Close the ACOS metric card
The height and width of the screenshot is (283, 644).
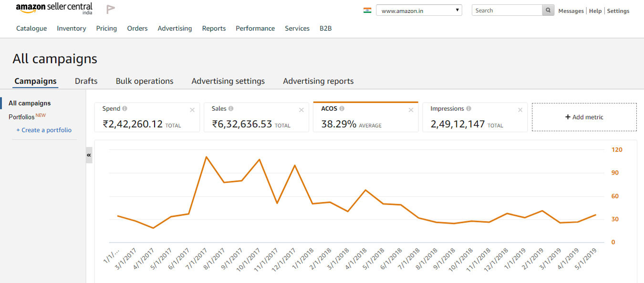tap(411, 110)
